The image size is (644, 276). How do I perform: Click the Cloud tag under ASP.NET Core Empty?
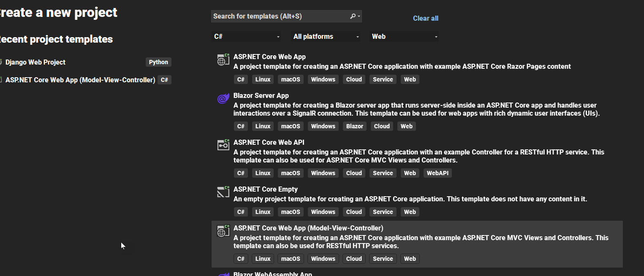coord(354,212)
